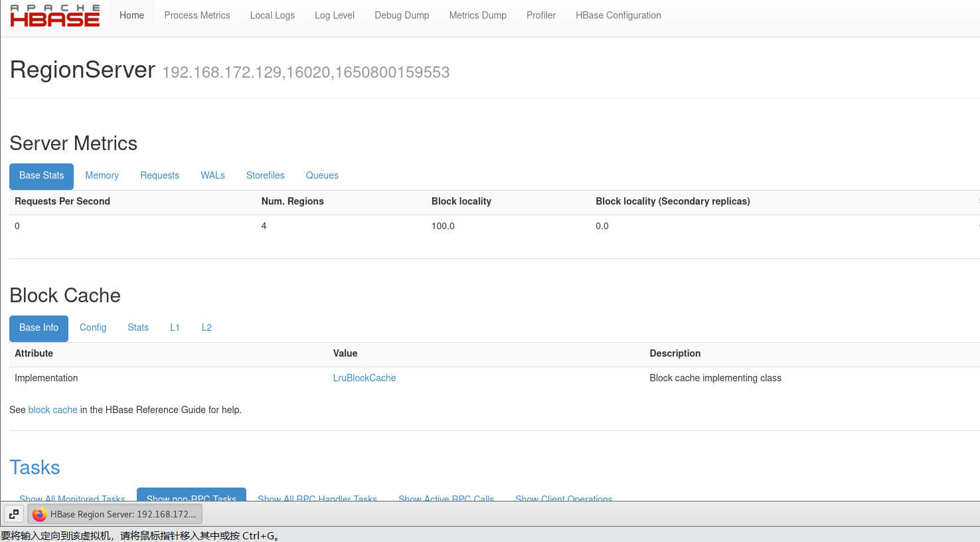
Task: Open Debug Dump from the navbar
Action: 402,15
